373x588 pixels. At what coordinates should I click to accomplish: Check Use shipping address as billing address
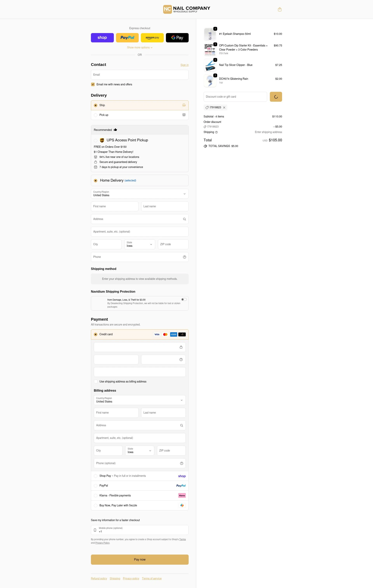pyautogui.click(x=96, y=381)
